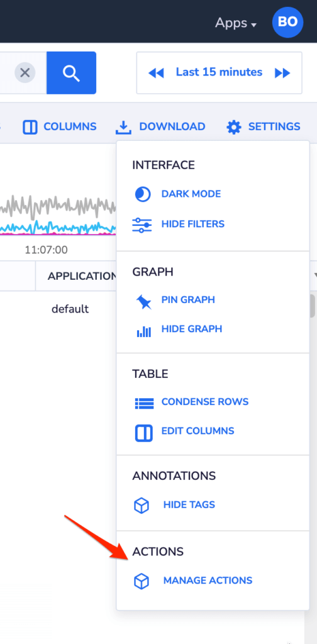Click the Manage Actions cube icon

(x=142, y=582)
